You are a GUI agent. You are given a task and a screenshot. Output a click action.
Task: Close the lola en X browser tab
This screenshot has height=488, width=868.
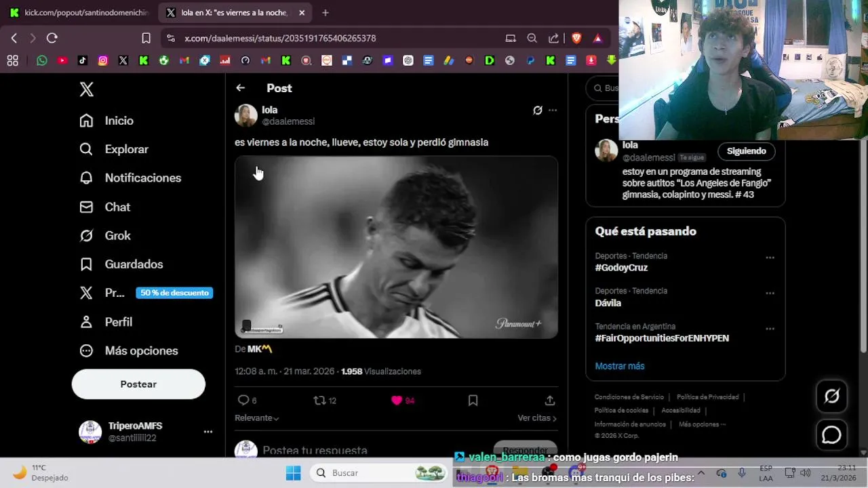(x=302, y=12)
